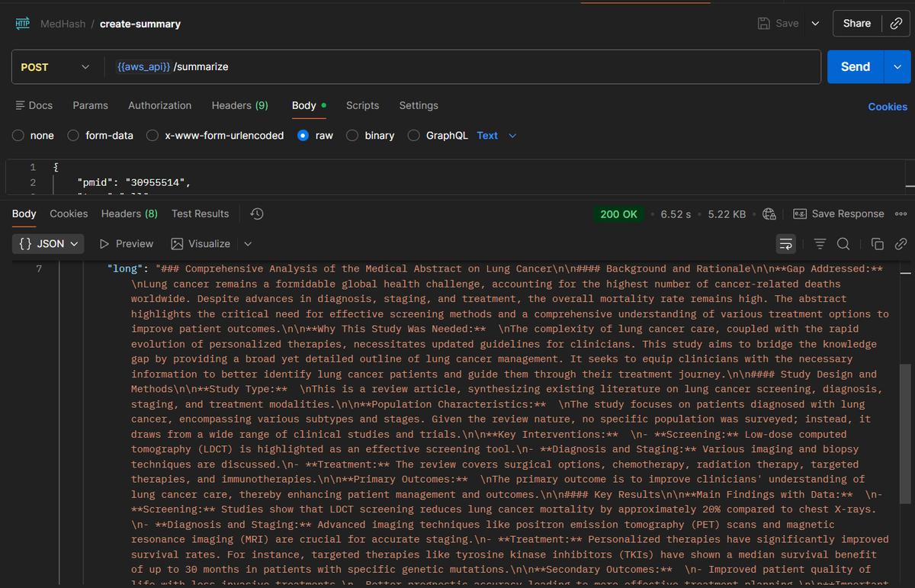Click the Share button
The width and height of the screenshot is (915, 588).
(x=857, y=24)
